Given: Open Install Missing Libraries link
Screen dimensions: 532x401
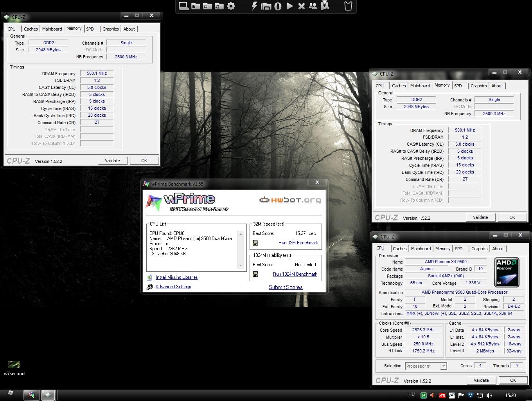Looking at the screenshot, I should coord(176,277).
